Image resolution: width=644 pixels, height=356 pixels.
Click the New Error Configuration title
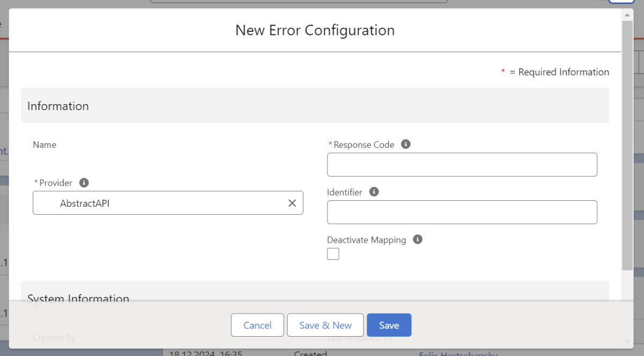(315, 30)
